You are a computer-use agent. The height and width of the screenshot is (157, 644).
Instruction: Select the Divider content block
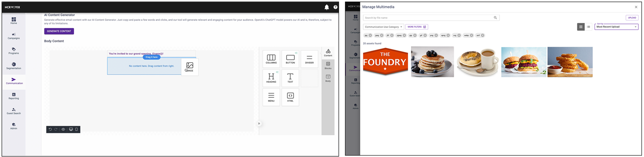click(309, 59)
